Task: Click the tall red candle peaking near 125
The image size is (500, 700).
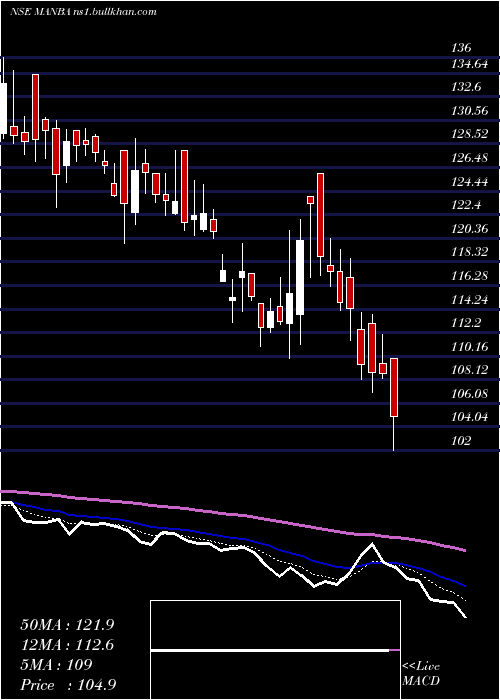Action: 320,215
